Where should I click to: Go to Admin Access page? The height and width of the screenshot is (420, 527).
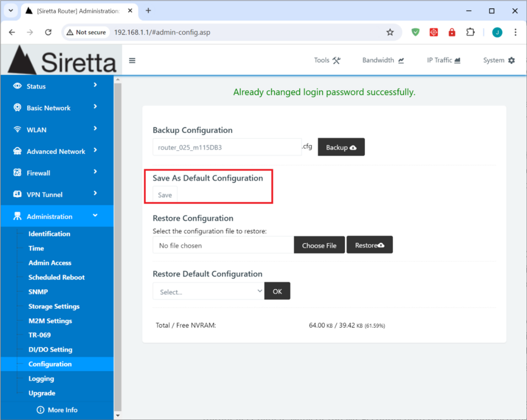click(50, 262)
